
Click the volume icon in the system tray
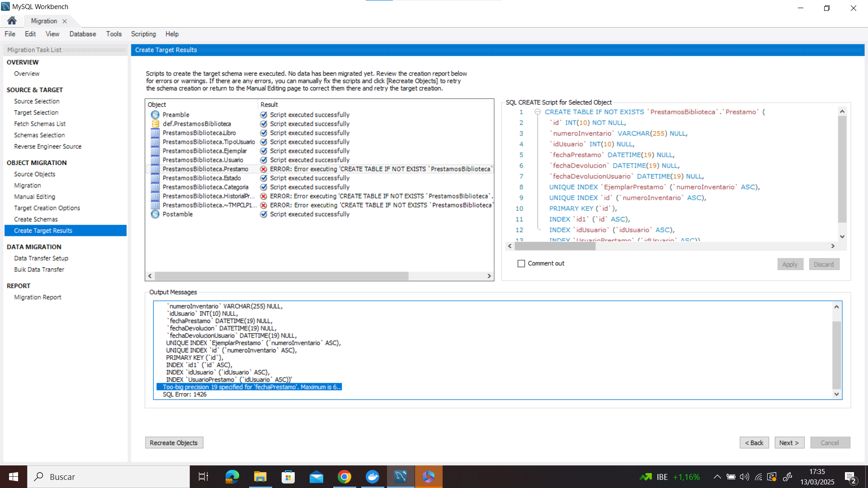744,476
